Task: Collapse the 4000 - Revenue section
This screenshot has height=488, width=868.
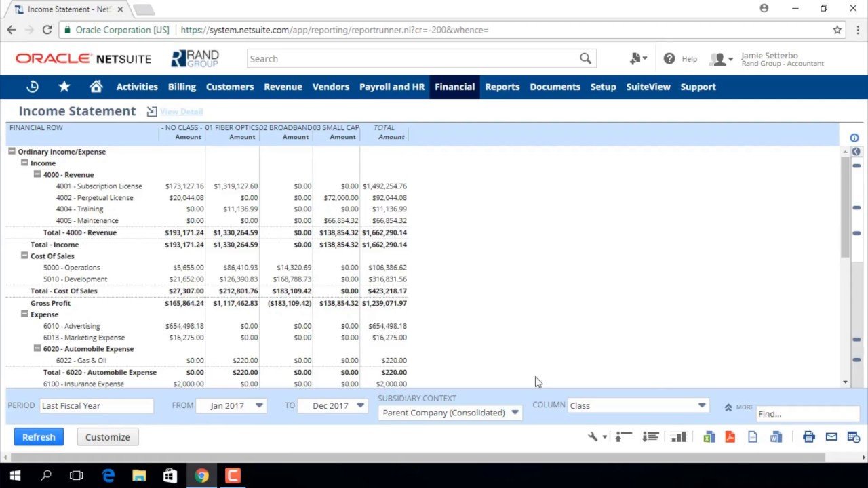Action: [37, 174]
